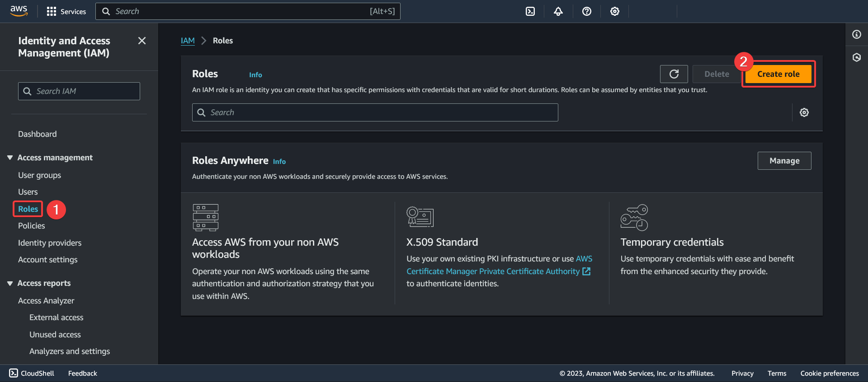Open User groups in sidebar
The height and width of the screenshot is (382, 868).
coord(39,175)
